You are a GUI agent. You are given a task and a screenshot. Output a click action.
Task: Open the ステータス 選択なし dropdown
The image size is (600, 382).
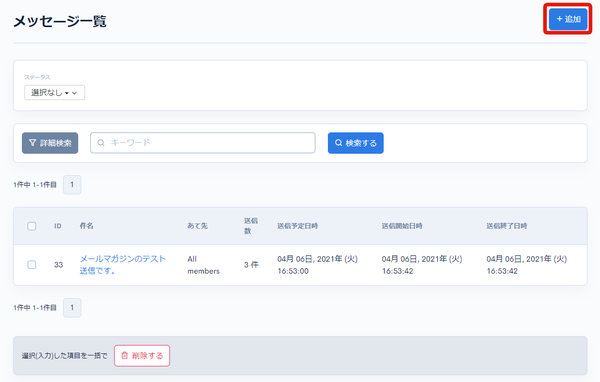54,93
